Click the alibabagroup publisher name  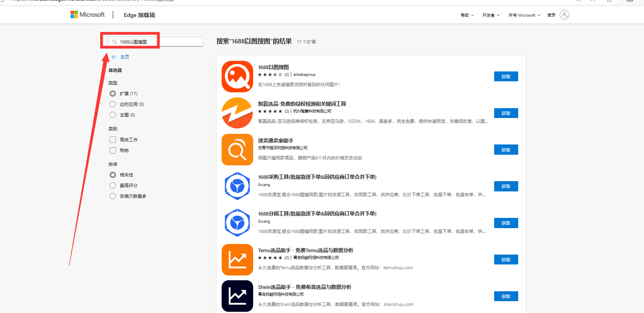coord(304,75)
